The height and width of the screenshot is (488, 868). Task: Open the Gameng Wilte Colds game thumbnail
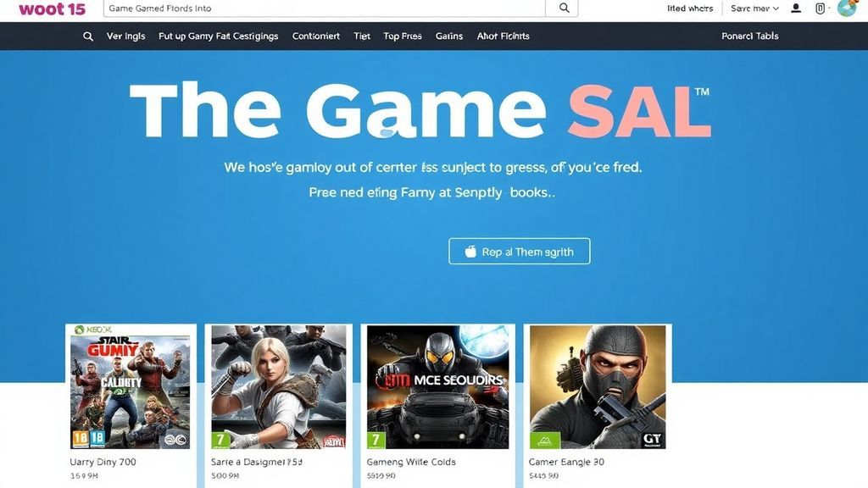tap(438, 386)
